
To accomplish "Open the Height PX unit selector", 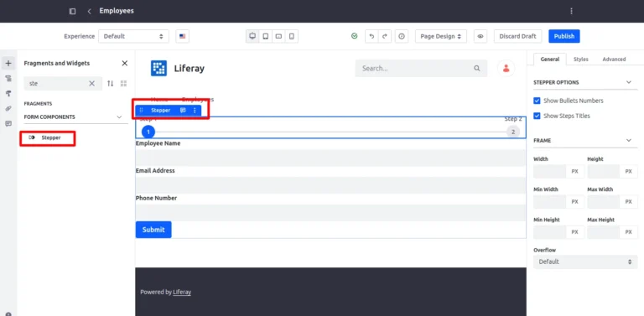I will [629, 172].
